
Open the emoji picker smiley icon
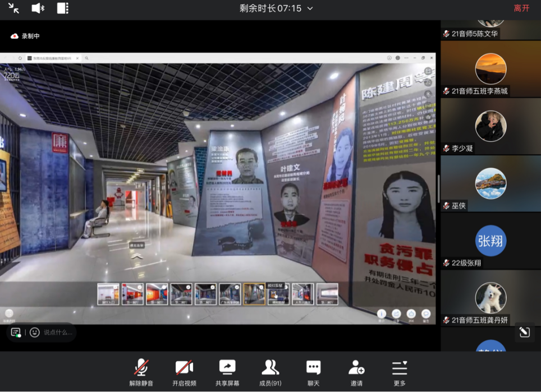[x=34, y=333]
